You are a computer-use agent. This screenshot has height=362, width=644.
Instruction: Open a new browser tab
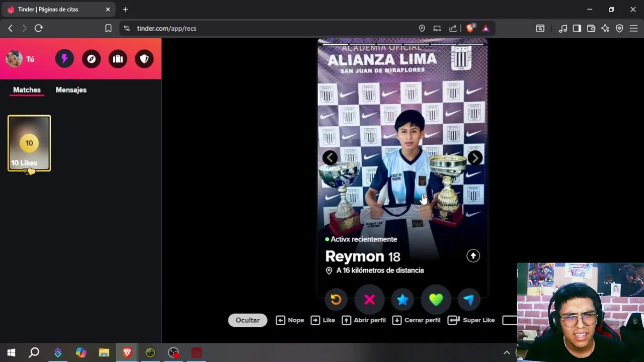pyautogui.click(x=125, y=10)
